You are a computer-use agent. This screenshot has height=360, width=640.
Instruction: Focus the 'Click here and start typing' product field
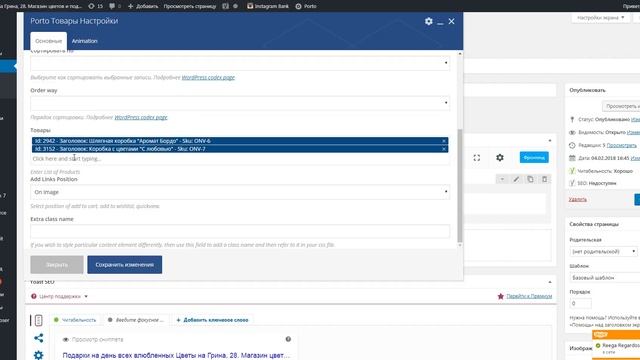(240, 158)
